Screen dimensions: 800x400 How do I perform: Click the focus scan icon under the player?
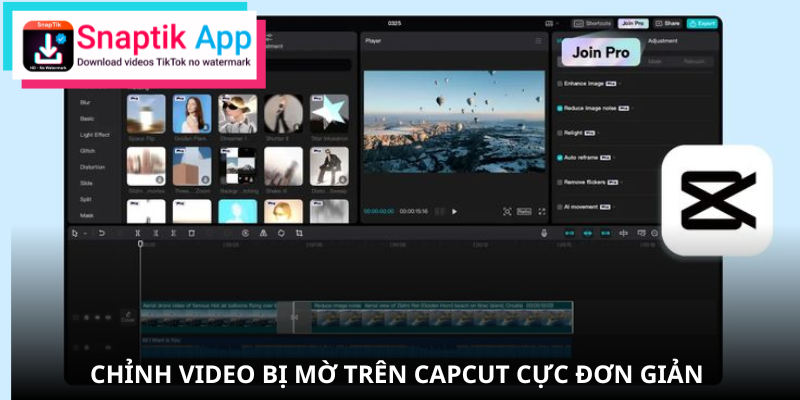507,211
